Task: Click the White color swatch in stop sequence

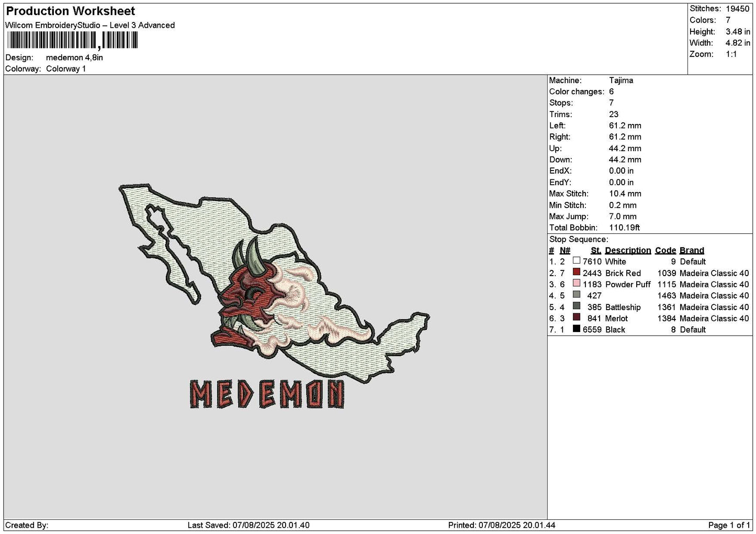Action: tap(576, 260)
